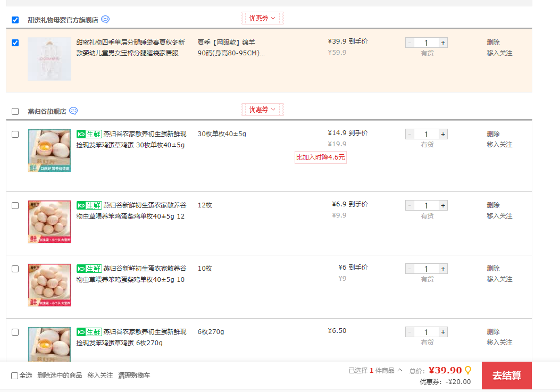Increase quantity of the 6枚270g eggs item

pos(443,332)
